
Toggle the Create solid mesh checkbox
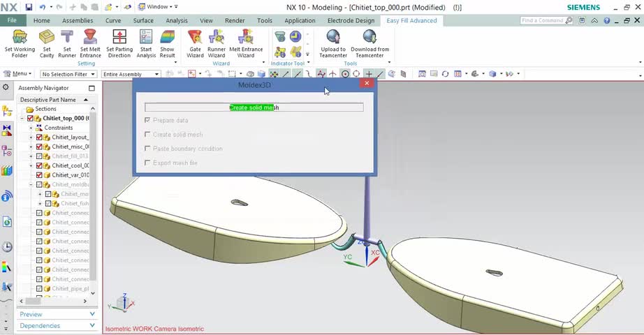pos(147,134)
